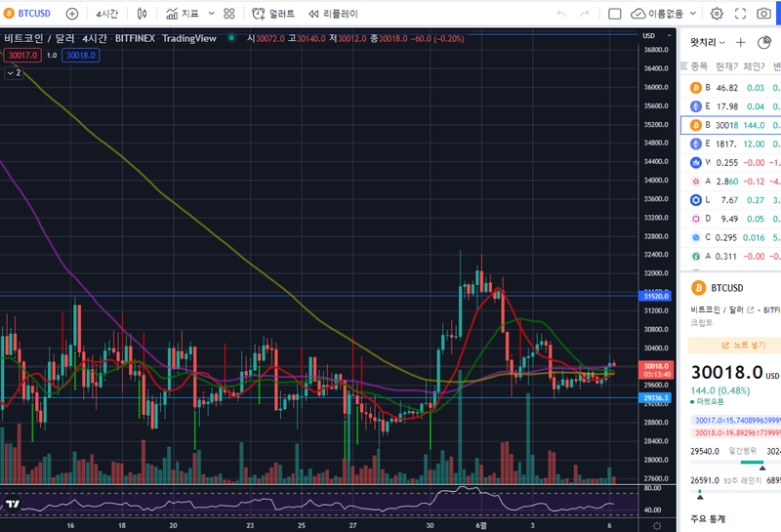Open cloud save 이름없음 layout
Image resolution: width=781 pixels, height=532 pixels.
point(657,14)
